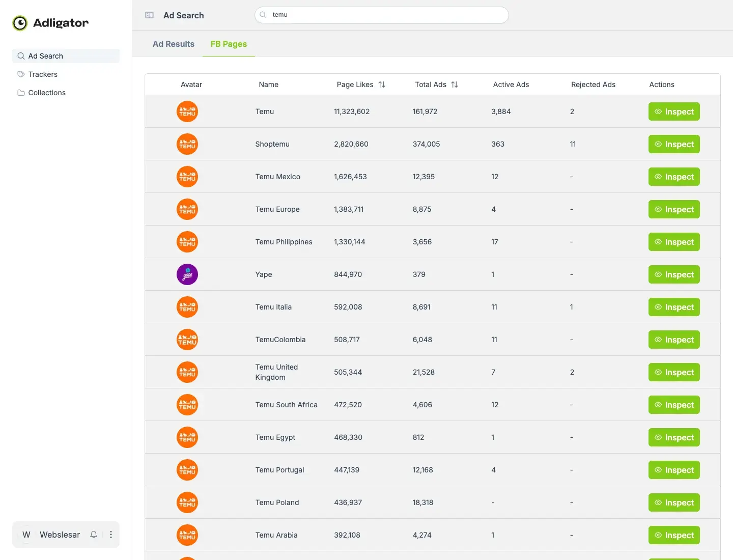
Task: Click the Temu Poland name cell
Action: pos(277,502)
